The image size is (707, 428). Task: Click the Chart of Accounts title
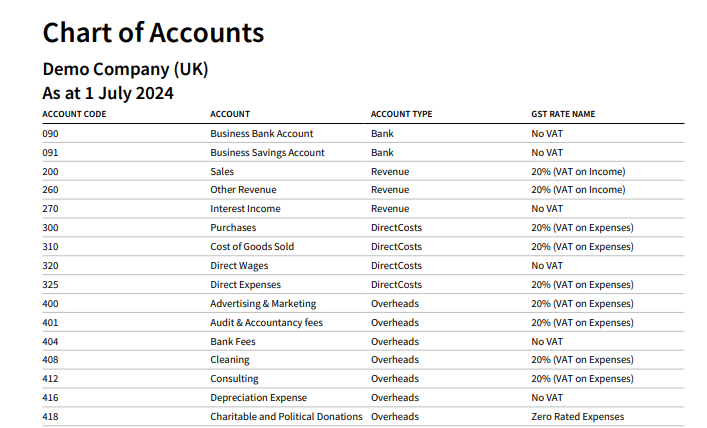[x=153, y=33]
